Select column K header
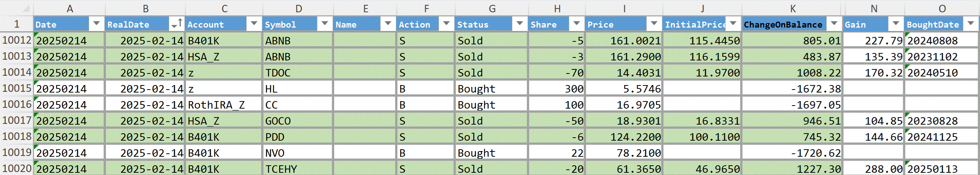The image size is (980, 175). coord(792,8)
